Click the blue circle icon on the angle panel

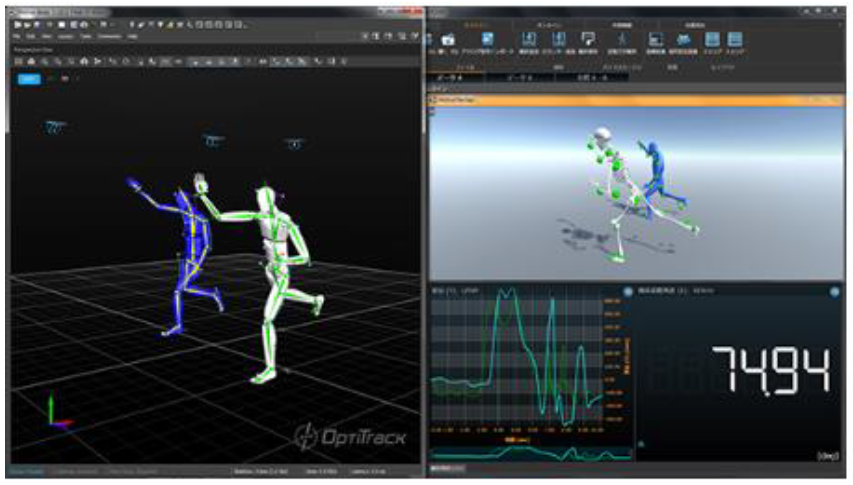click(x=834, y=292)
